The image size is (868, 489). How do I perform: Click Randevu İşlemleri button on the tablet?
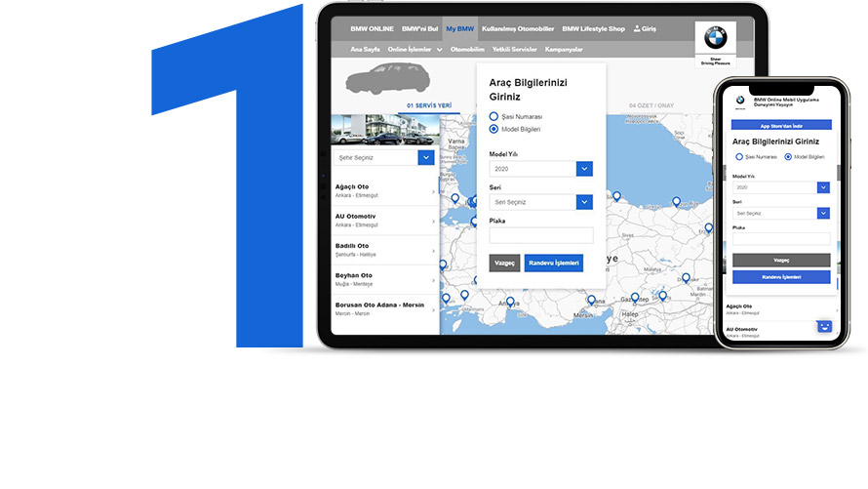coord(554,264)
